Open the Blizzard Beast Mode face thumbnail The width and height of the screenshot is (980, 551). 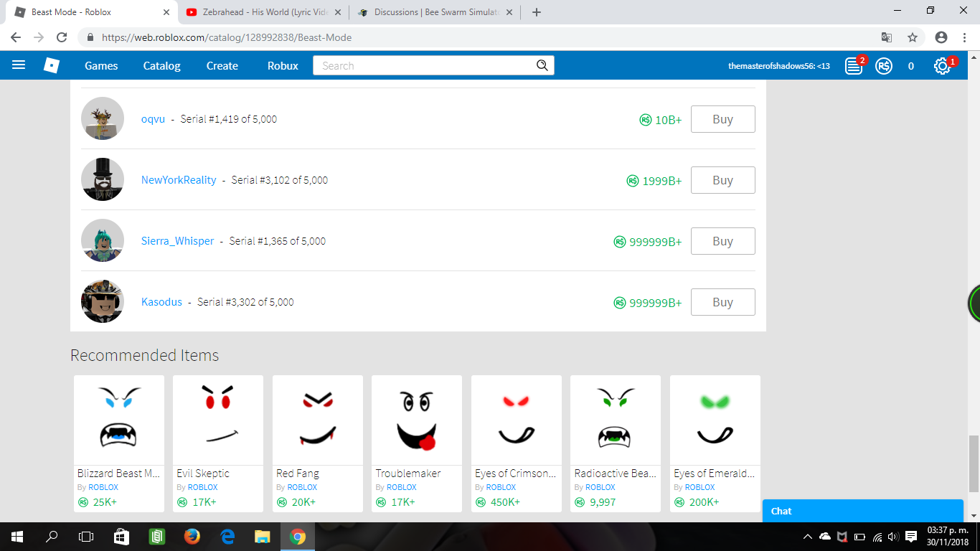119,420
